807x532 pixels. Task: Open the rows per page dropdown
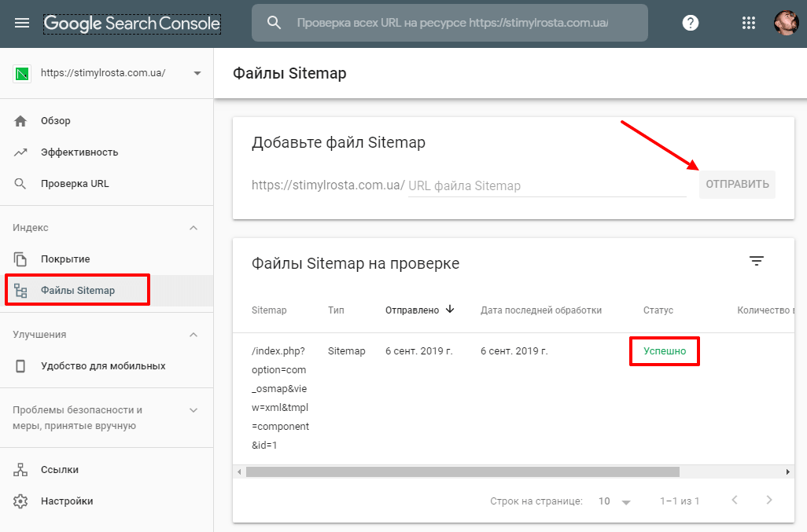click(614, 501)
